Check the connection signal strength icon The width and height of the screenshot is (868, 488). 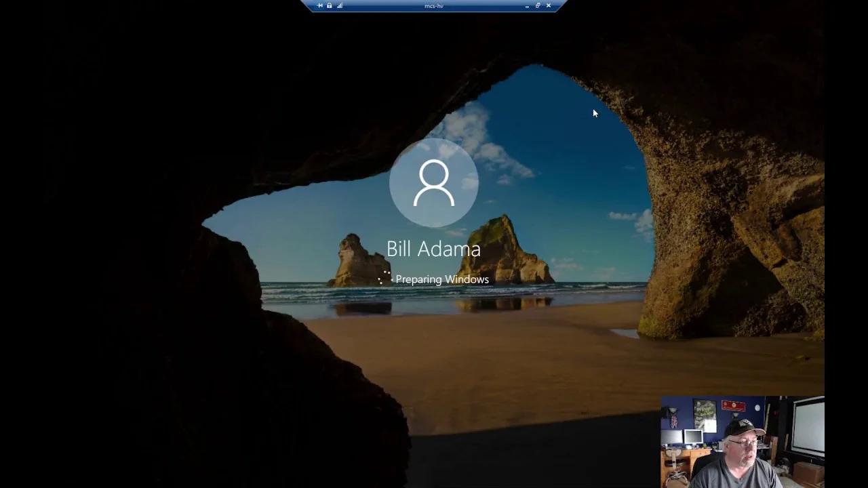click(x=340, y=5)
